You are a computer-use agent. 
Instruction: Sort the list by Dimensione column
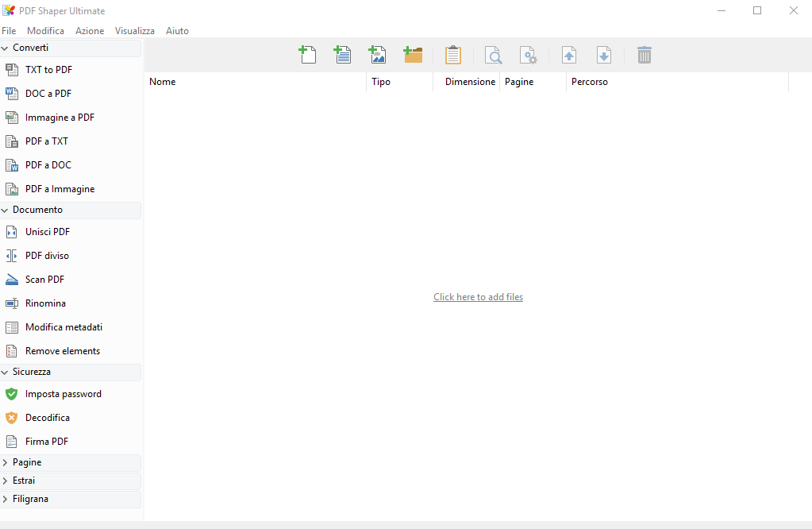pyautogui.click(x=467, y=81)
